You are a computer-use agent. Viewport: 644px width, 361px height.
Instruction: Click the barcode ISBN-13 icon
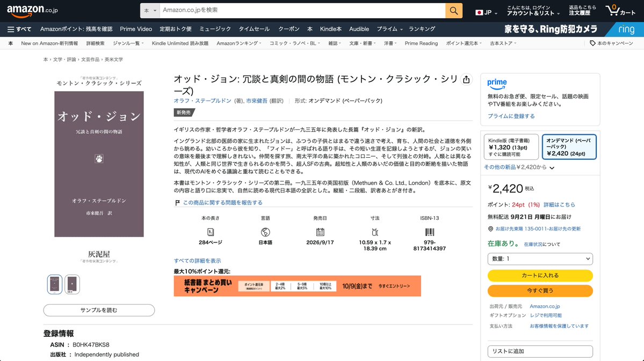pyautogui.click(x=430, y=232)
